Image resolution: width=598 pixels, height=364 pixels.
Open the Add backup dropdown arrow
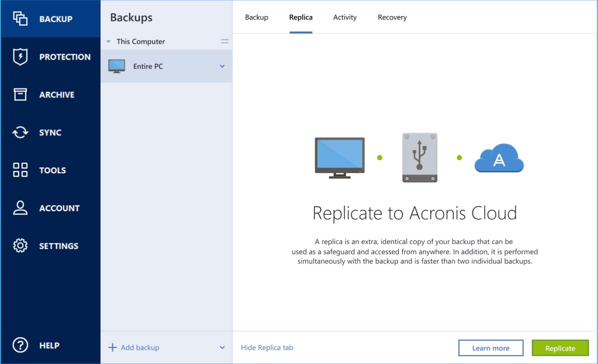click(222, 348)
